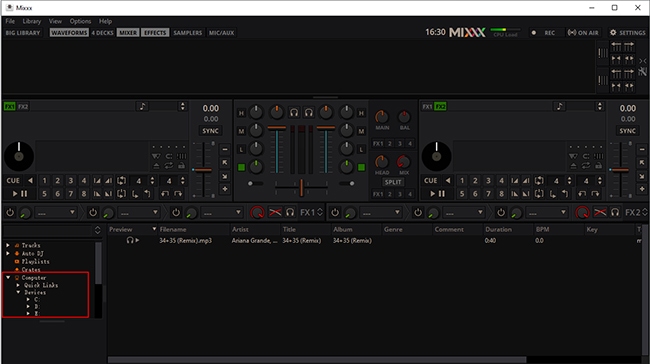The width and height of the screenshot is (650, 364).
Task: Open first effect selector dropdown in FX1
Action: pos(56,213)
